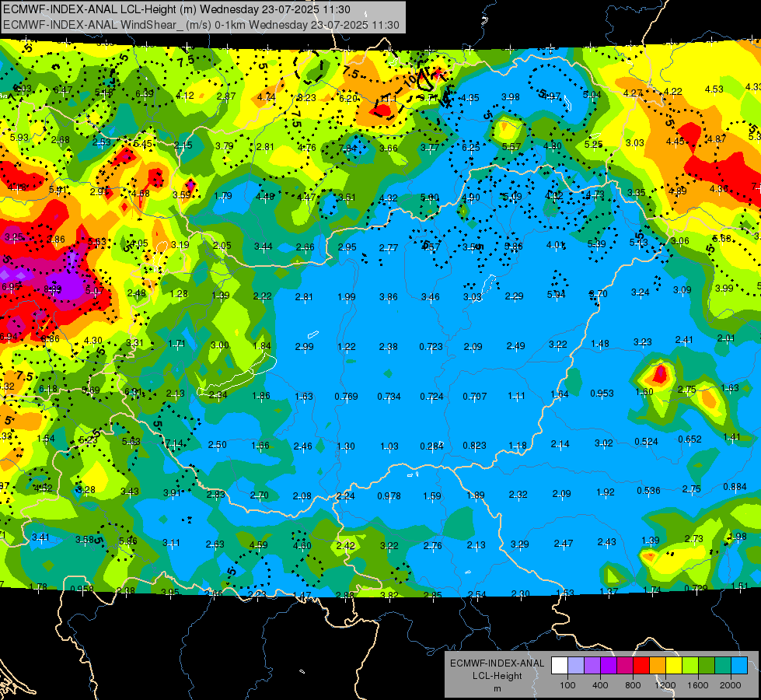Click the wind shear value '5.57'
The height and width of the screenshot is (700, 761).
click(x=511, y=147)
